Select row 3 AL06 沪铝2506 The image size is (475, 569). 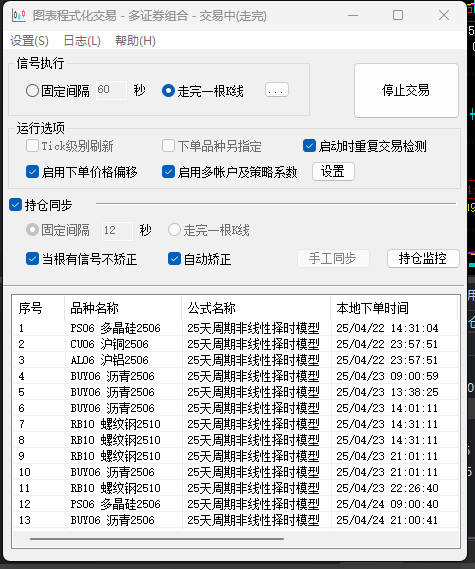(x=235, y=360)
